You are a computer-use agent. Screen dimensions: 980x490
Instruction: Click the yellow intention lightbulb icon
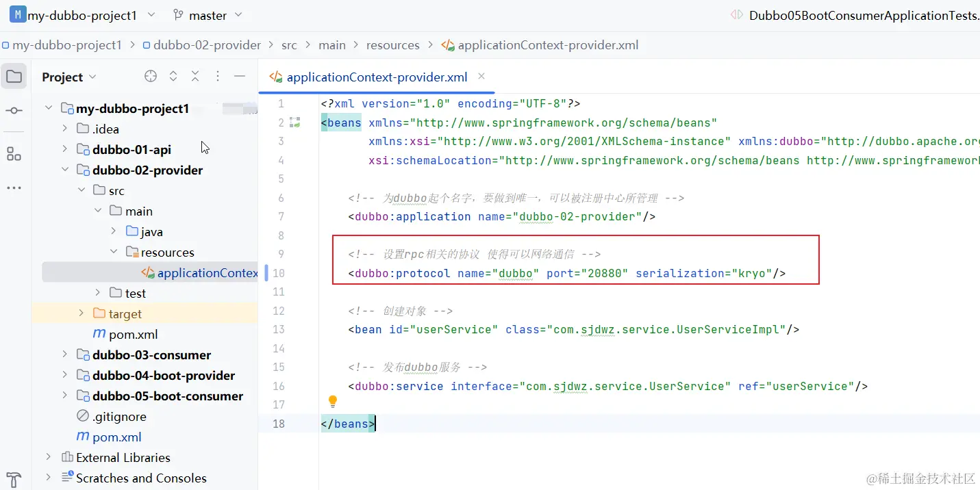click(x=333, y=402)
